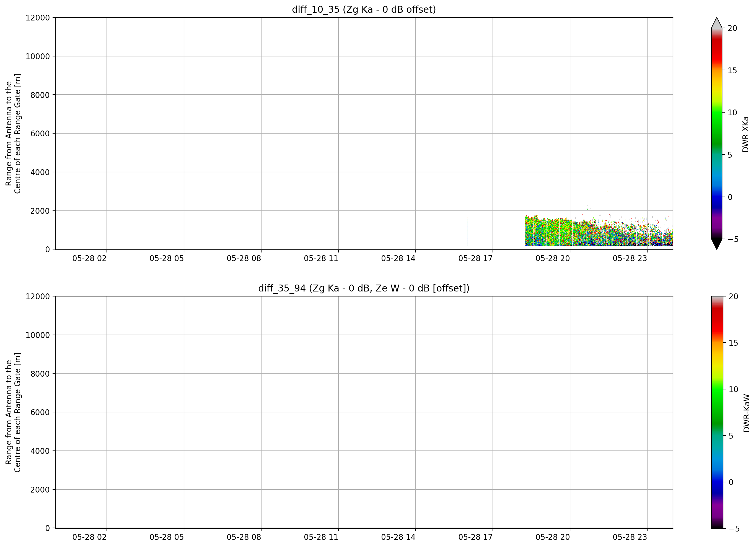Click the top colorbar's upper overflow arrow
The height and width of the screenshot is (547, 756).
tap(716, 23)
